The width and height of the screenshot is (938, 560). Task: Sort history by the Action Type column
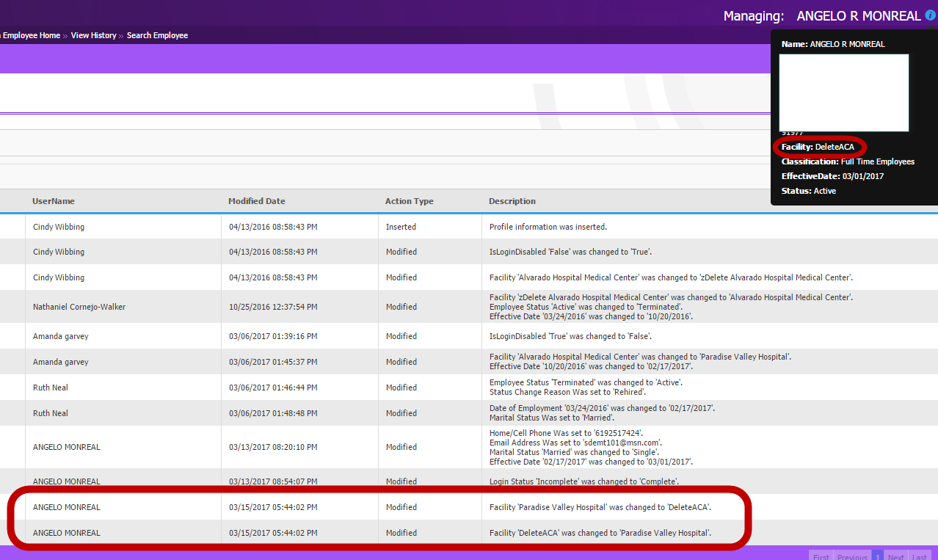click(407, 200)
